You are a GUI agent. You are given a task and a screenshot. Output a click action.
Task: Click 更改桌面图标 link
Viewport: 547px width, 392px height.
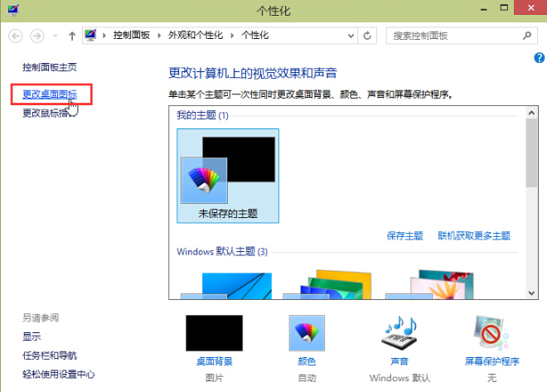coord(50,94)
